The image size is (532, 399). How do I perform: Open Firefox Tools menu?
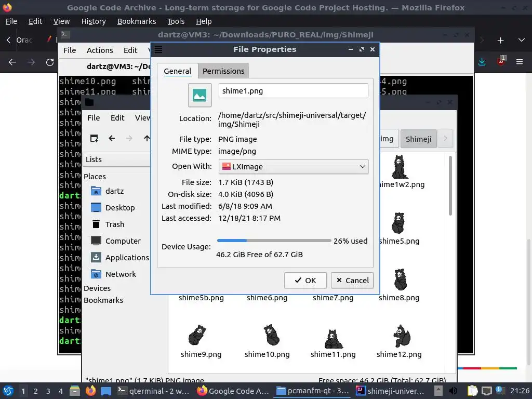[176, 21]
